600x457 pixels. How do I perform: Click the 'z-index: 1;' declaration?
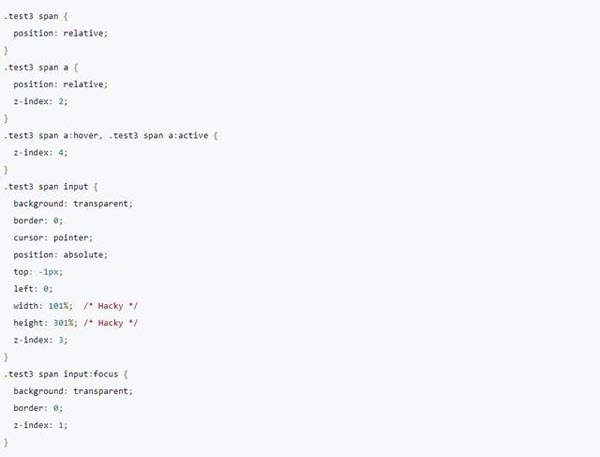(41, 425)
